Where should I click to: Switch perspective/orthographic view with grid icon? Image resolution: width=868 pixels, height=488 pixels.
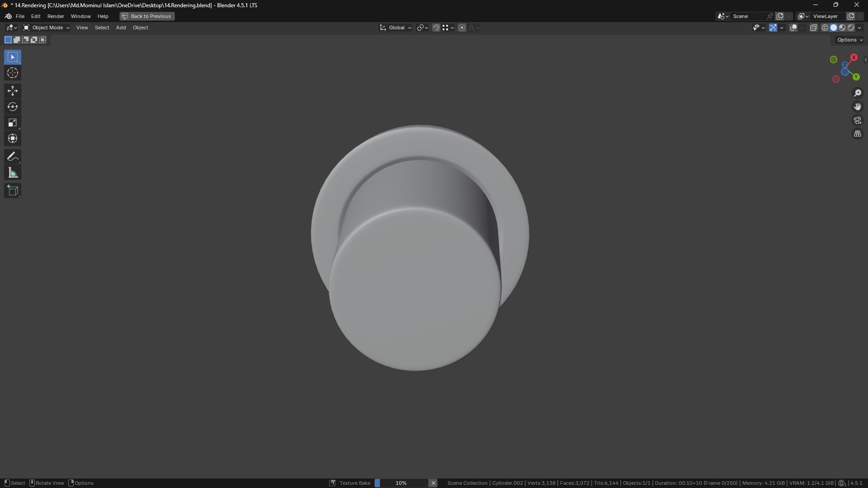click(x=858, y=134)
